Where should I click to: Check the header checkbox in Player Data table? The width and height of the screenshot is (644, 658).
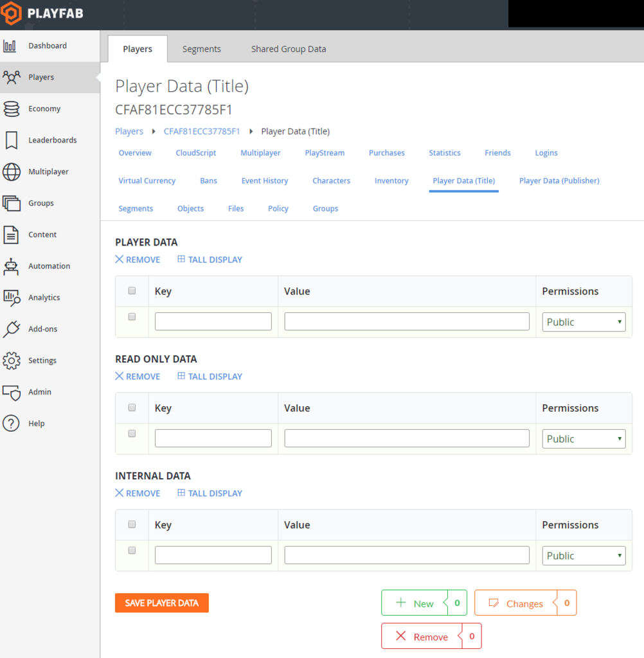coord(132,290)
